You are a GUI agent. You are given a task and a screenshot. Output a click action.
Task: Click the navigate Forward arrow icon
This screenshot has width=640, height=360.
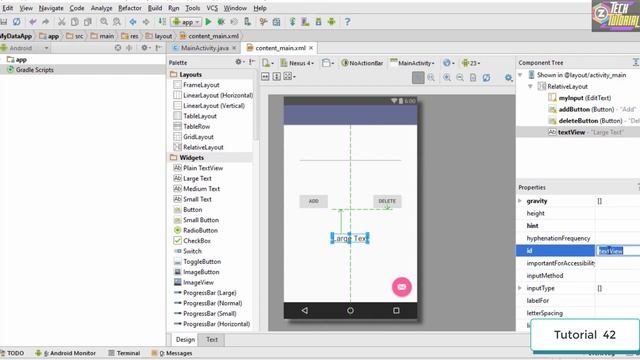click(146, 22)
